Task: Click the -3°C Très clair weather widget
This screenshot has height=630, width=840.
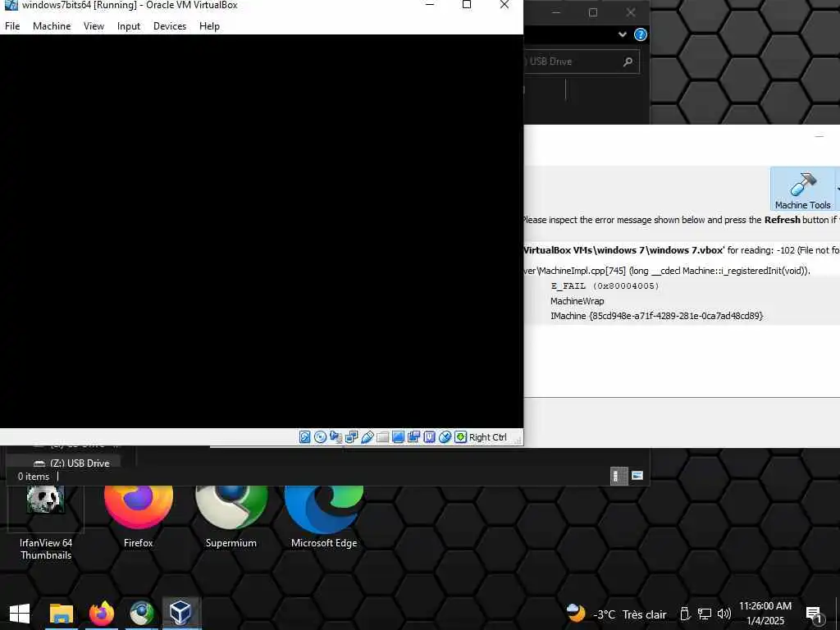Action: (617, 614)
